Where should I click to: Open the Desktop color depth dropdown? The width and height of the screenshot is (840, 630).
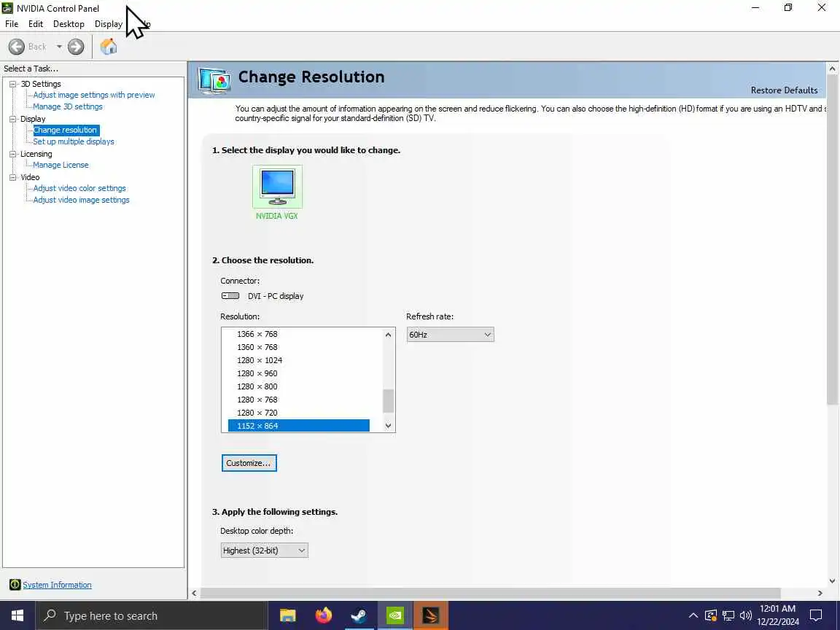[264, 551]
